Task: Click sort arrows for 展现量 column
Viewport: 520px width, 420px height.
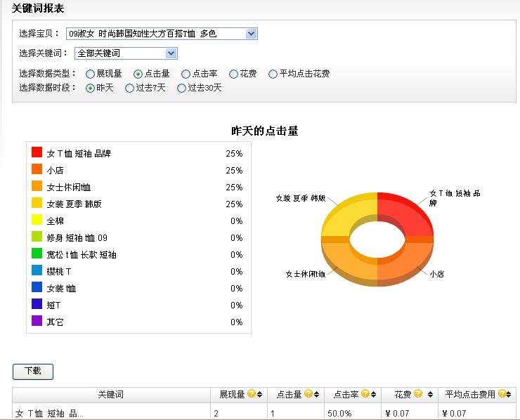Action: (x=259, y=395)
